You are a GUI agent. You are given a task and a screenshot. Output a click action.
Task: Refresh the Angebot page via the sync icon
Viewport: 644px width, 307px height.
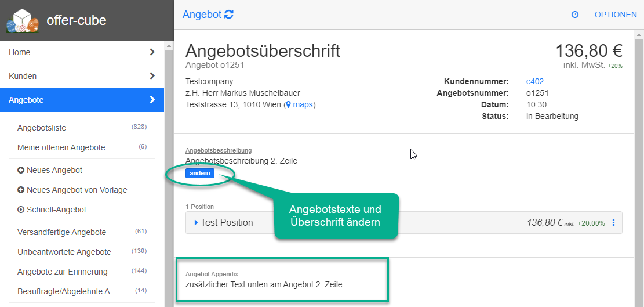pyautogui.click(x=229, y=15)
